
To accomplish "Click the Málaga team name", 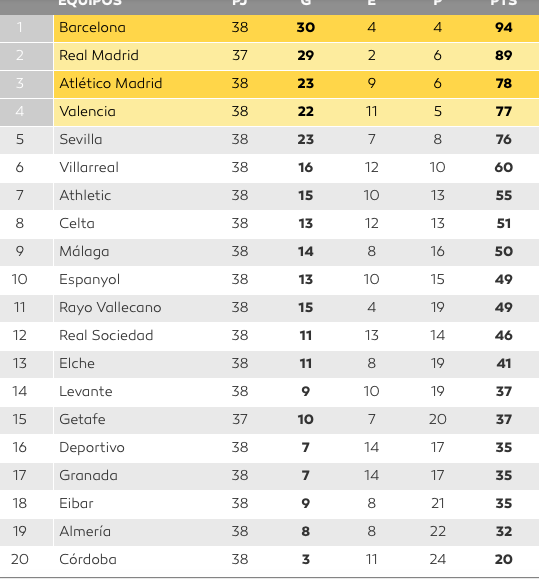I will click(x=84, y=251).
